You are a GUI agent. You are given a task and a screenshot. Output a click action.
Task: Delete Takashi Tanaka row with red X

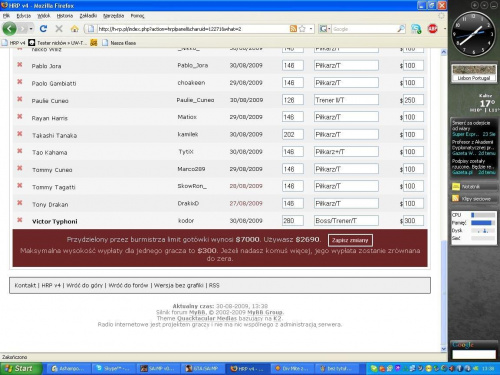20,134
